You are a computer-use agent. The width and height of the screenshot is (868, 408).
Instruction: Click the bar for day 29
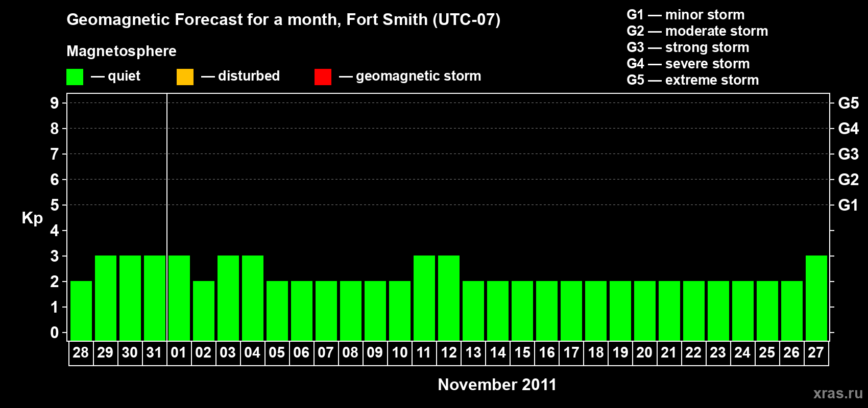click(106, 298)
